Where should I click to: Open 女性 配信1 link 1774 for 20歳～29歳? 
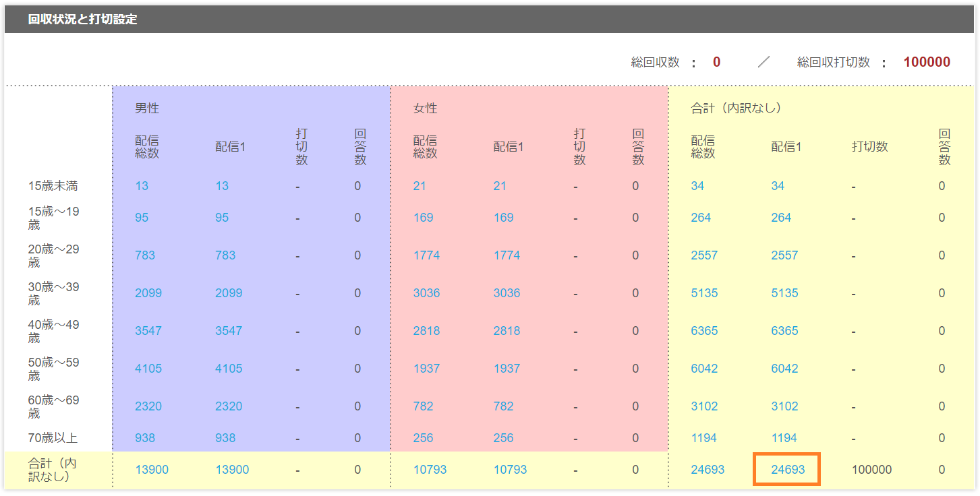(507, 255)
